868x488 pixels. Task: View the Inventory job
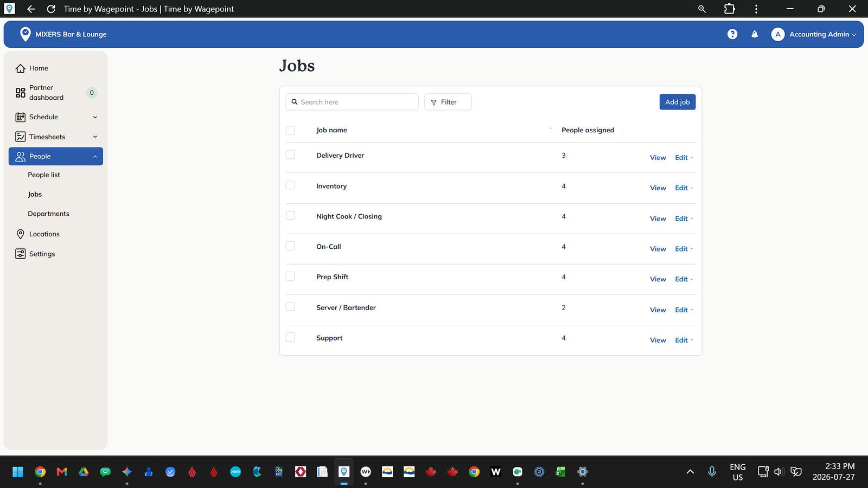point(658,188)
